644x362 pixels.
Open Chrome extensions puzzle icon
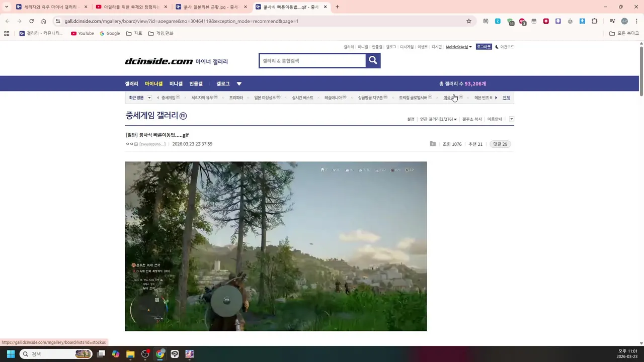[x=595, y=21]
